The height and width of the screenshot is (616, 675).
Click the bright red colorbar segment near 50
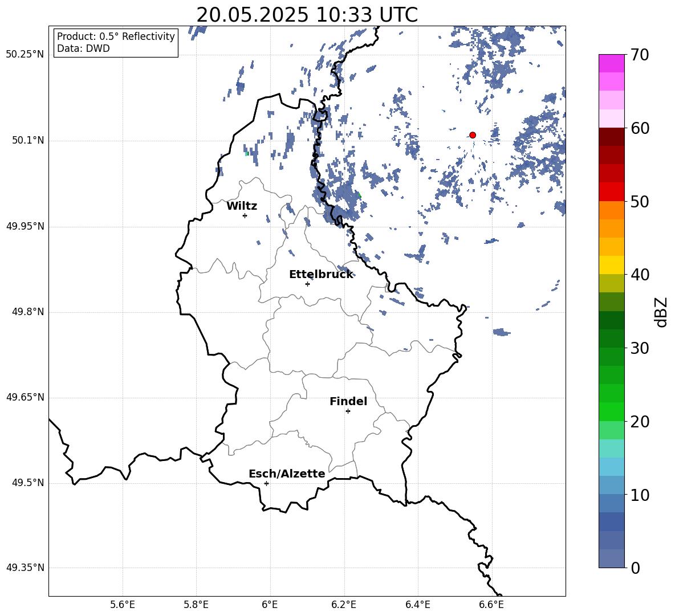click(612, 192)
